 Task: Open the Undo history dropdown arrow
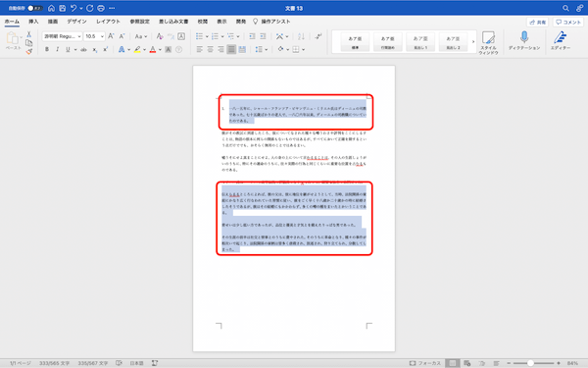pyautogui.click(x=81, y=8)
